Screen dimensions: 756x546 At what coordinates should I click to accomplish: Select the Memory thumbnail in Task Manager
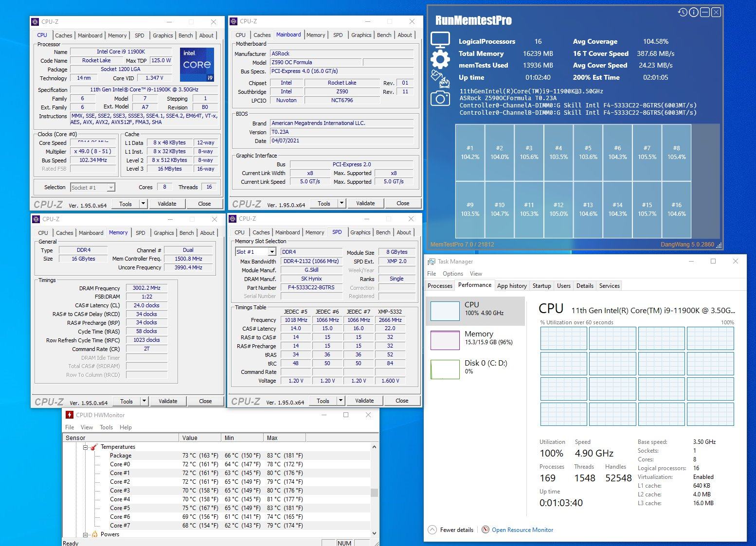coord(445,340)
